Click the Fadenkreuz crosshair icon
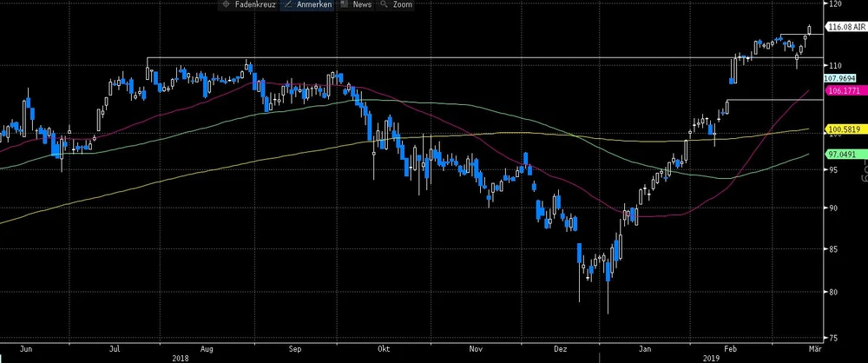Viewport: 868px width, 363px height. click(227, 5)
